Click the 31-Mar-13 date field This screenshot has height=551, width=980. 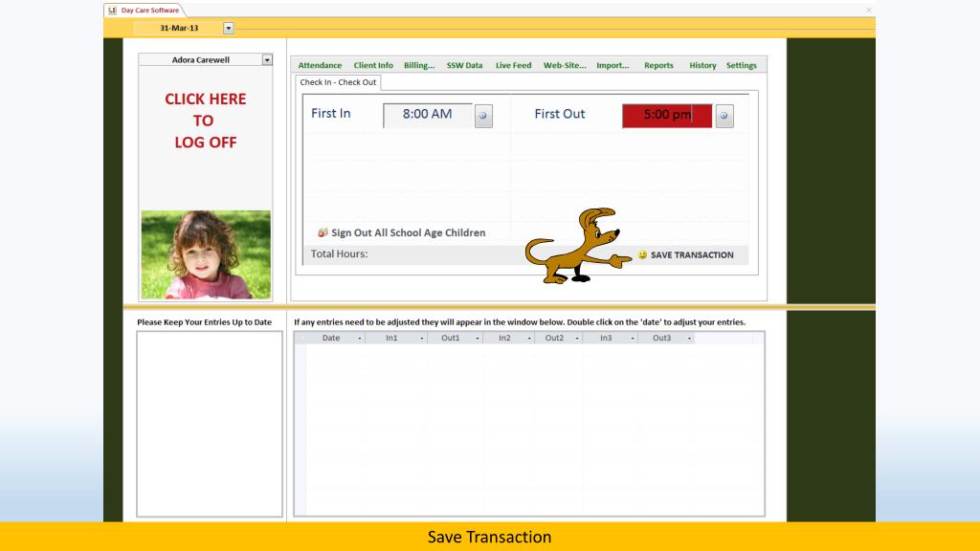[179, 28]
